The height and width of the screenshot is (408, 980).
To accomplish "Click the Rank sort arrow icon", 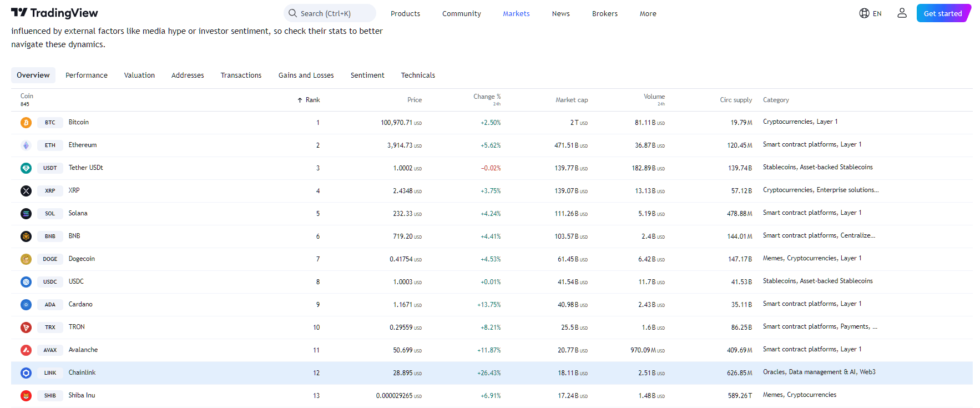I will tap(300, 100).
